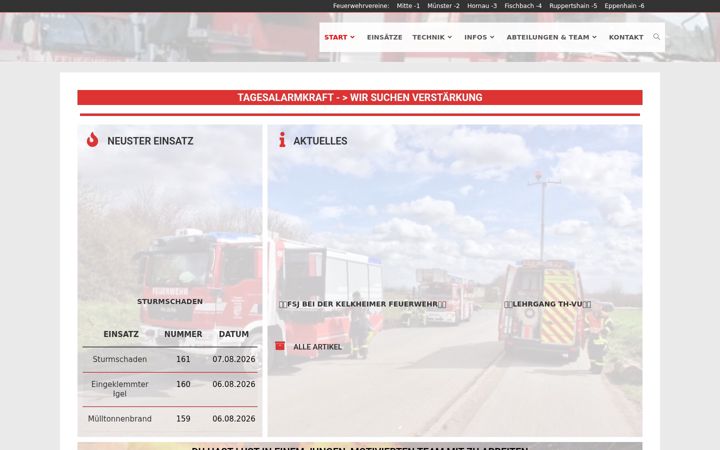Open the FSJ bei der Kelkheimer Feuerwehr article
The image size is (720, 450).
pos(362,304)
